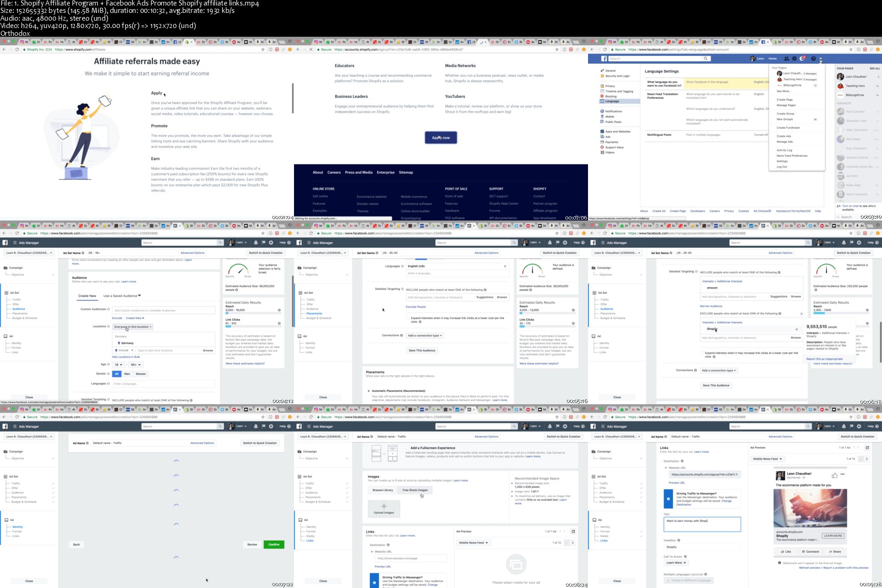
Task: Open globe notifications icon with red badge
Action: point(802,58)
